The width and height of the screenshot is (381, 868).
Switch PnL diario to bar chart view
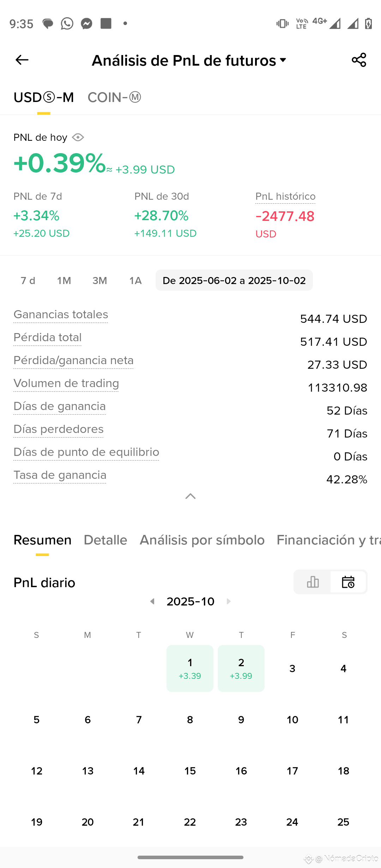coord(313,582)
